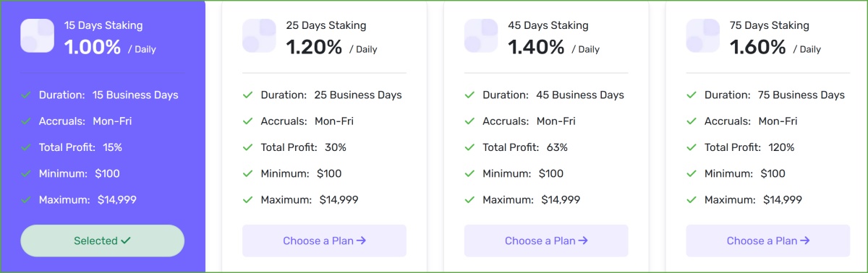Click checkmark next to Total Profit 63%

tap(470, 147)
